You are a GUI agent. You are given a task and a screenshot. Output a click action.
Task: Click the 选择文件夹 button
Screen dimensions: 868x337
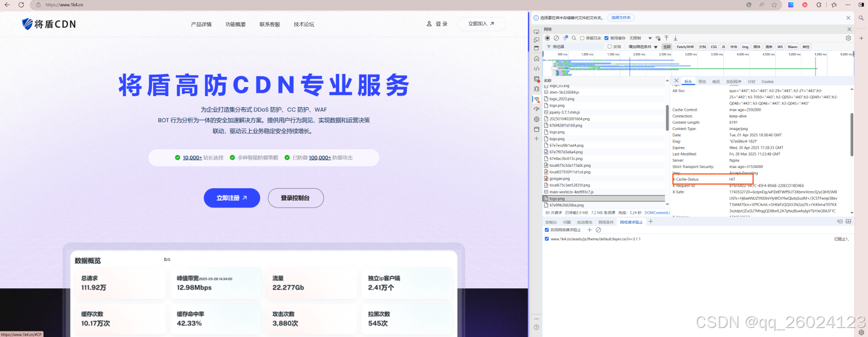[621, 18]
